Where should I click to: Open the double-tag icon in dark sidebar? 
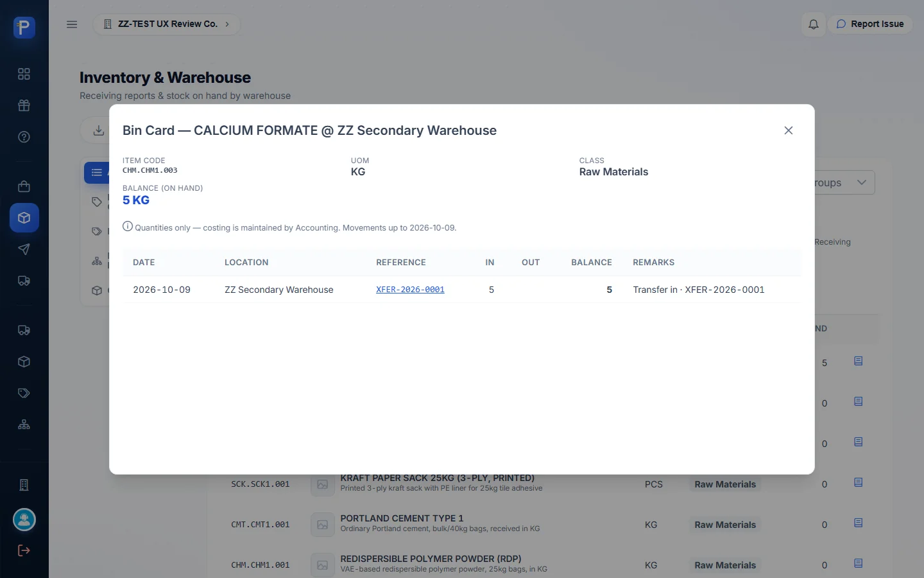(x=24, y=393)
